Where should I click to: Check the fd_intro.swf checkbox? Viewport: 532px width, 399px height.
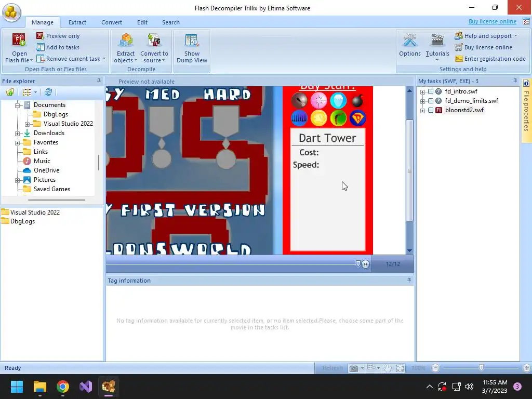point(431,91)
